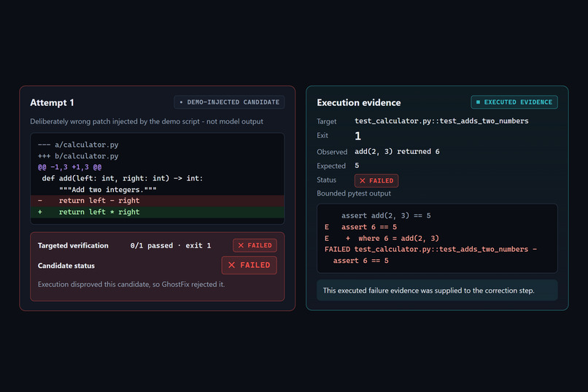The width and height of the screenshot is (588, 392).
Task: Click the EXECUTED EVIDENCE badge
Action: [x=514, y=102]
